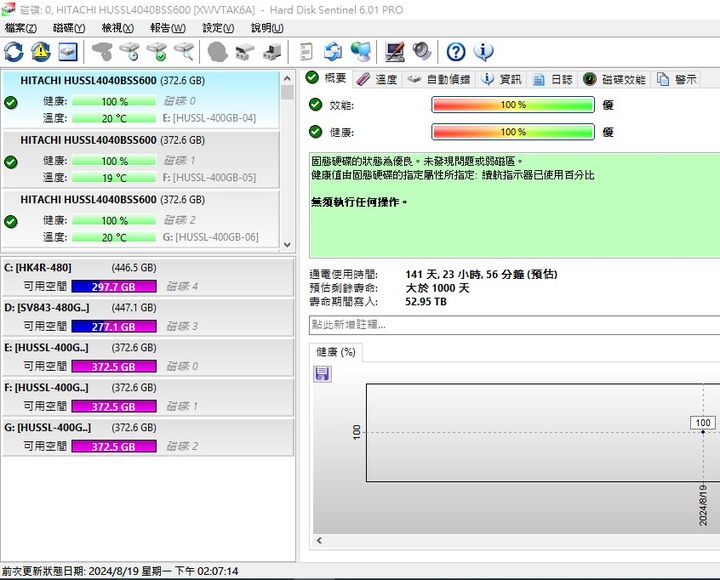Click the 點此新增註釋 comment field
Screen dimensions: 720x580
514,325
